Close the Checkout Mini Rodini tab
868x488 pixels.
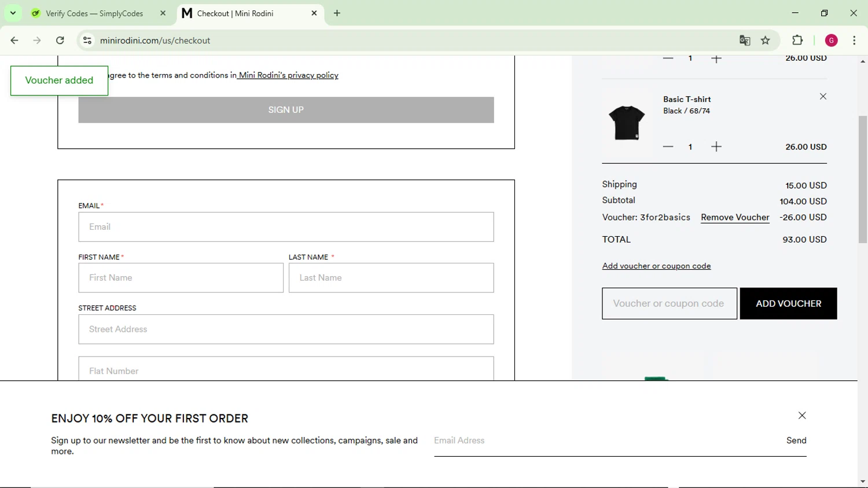click(x=314, y=13)
